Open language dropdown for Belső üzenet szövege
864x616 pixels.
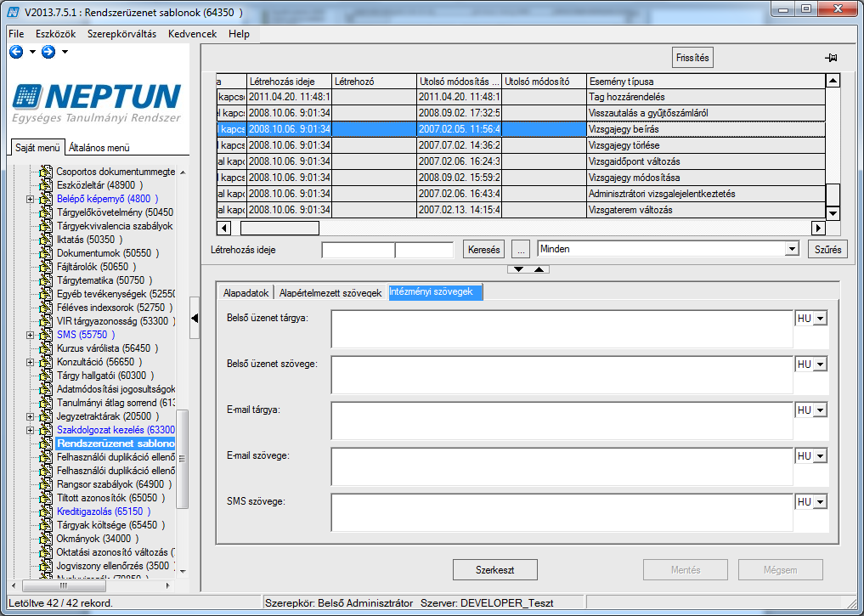tap(821, 365)
